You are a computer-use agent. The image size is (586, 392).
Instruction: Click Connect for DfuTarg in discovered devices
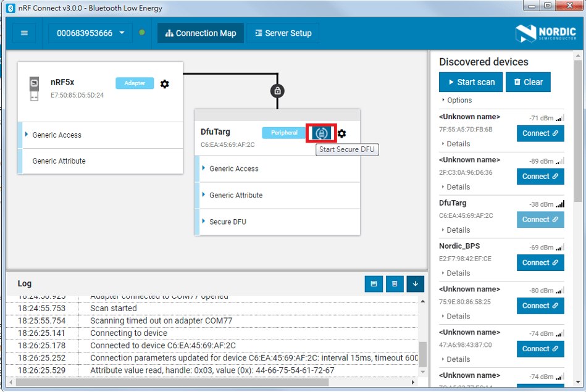click(540, 219)
